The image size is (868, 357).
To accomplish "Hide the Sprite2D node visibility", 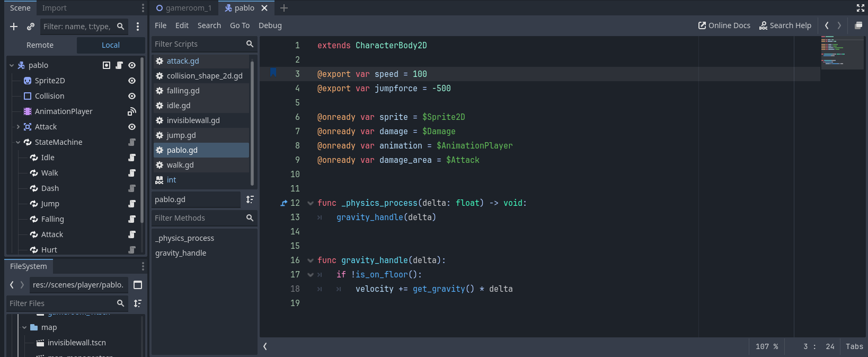I will click(132, 81).
